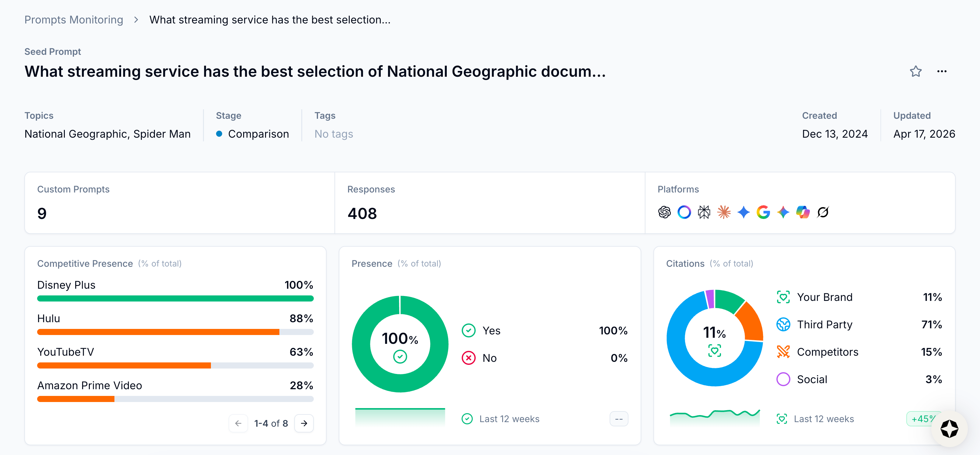Select the Competitors citations legend item
The height and width of the screenshot is (455, 980).
coord(827,352)
